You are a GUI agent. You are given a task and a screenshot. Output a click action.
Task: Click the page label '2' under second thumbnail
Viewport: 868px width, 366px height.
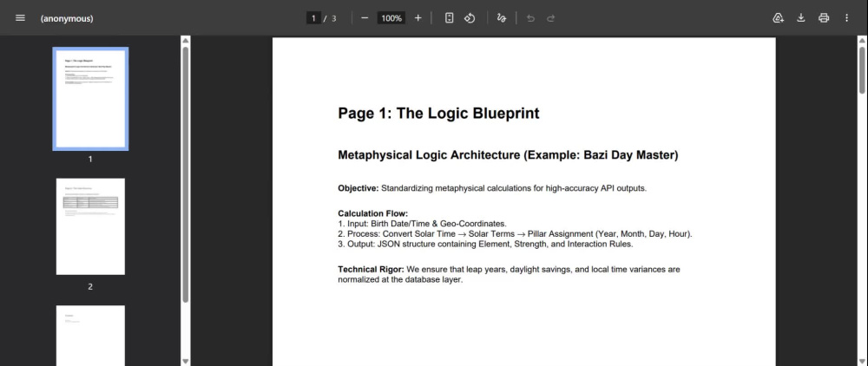[x=90, y=286]
